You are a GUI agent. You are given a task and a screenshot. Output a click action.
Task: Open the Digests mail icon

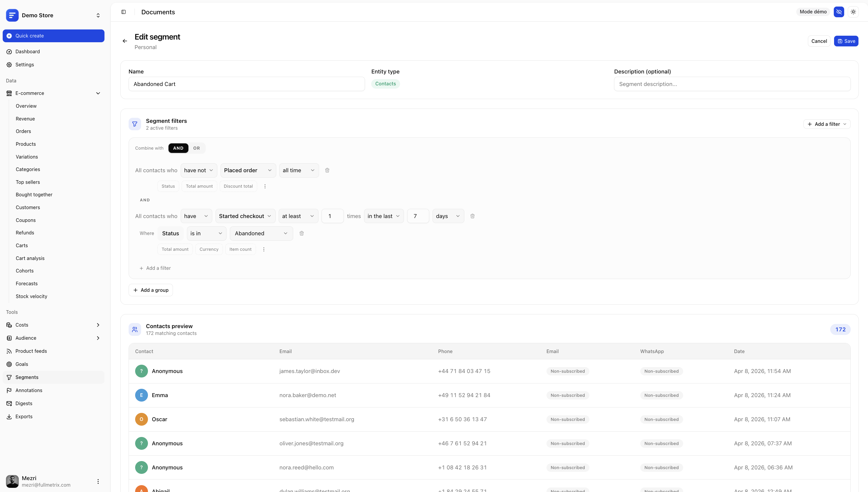(9, 403)
